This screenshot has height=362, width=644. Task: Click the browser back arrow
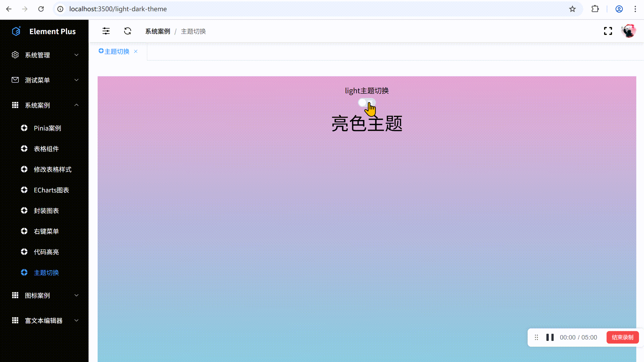point(9,9)
